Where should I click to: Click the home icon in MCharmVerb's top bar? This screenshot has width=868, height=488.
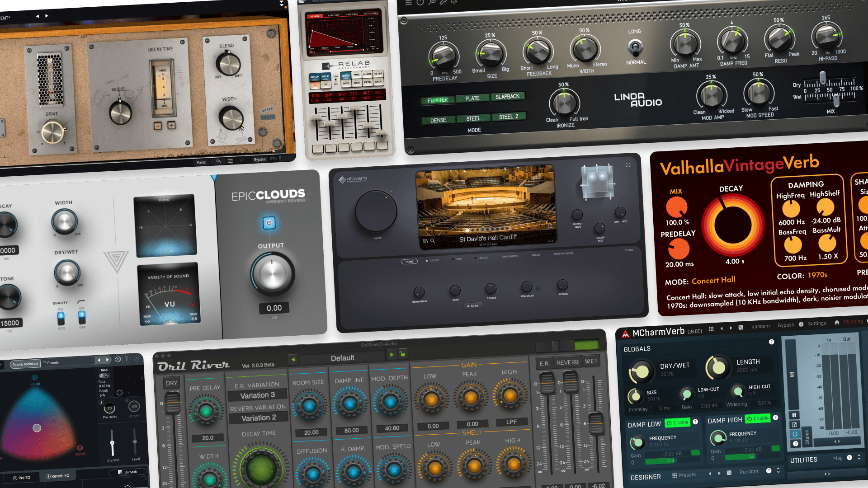837,323
